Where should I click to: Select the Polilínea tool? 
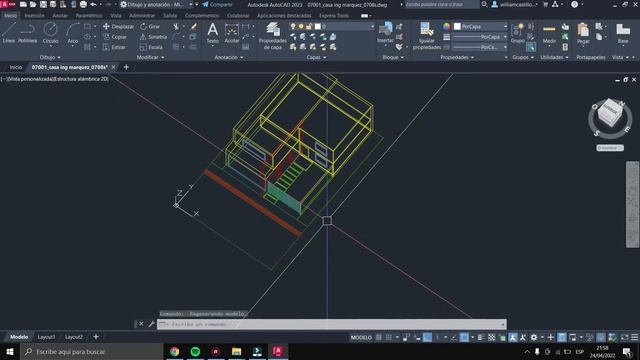point(27,33)
